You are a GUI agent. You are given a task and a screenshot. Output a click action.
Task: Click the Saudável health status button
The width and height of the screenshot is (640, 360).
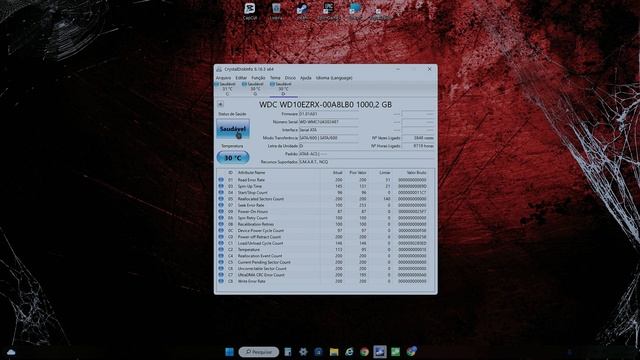click(x=233, y=129)
